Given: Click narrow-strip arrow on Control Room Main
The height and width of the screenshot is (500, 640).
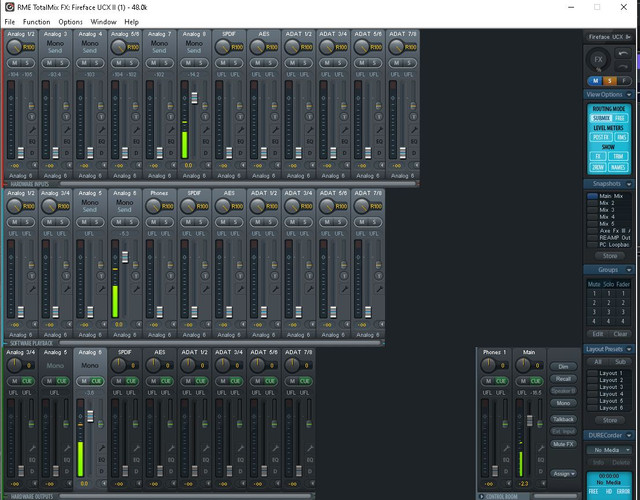Looking at the screenshot, I should coord(544,483).
